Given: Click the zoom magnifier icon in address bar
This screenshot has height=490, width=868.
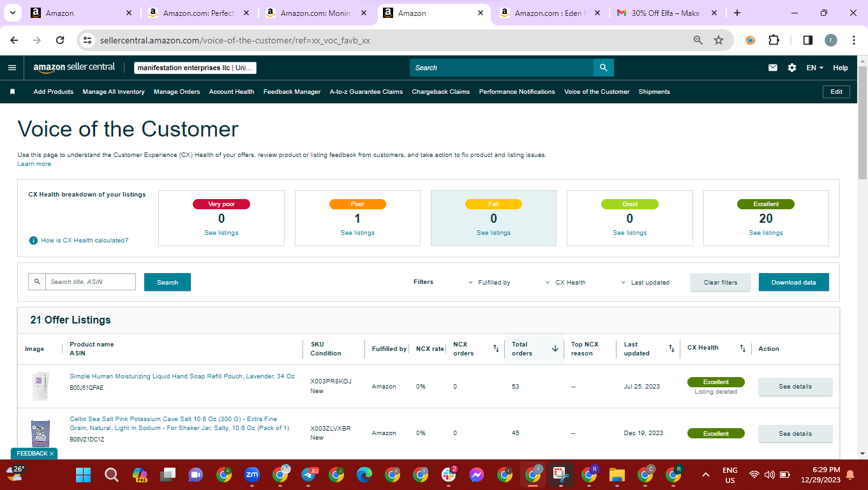Looking at the screenshot, I should (698, 40).
